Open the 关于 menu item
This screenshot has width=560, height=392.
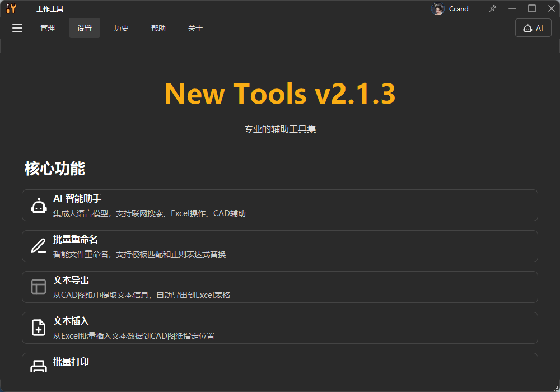pos(195,28)
